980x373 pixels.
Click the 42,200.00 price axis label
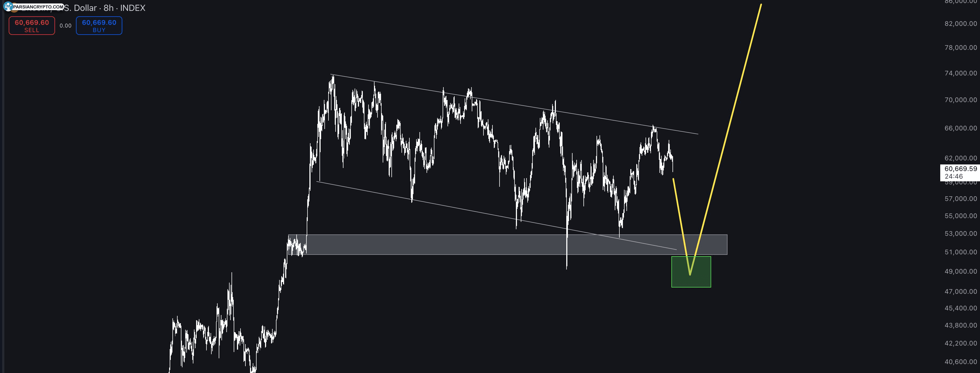click(x=961, y=343)
